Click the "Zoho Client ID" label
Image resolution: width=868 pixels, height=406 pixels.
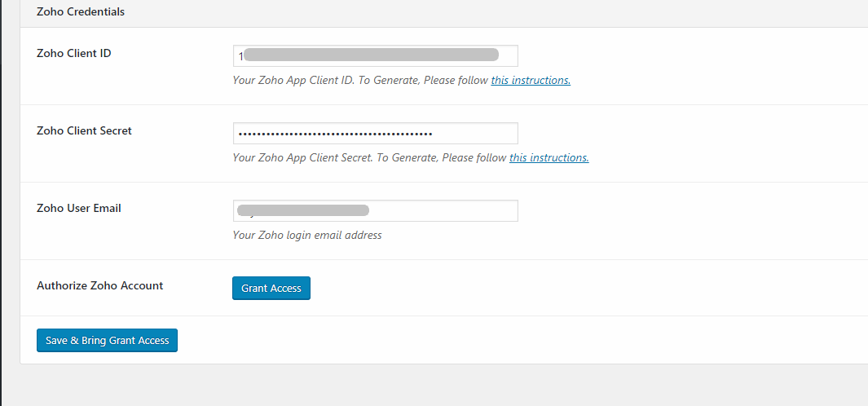(74, 53)
